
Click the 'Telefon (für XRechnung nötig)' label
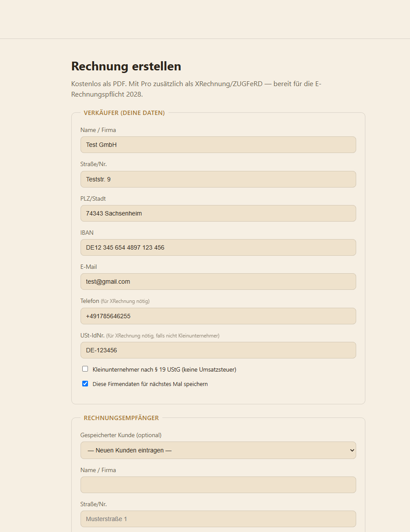coord(115,301)
